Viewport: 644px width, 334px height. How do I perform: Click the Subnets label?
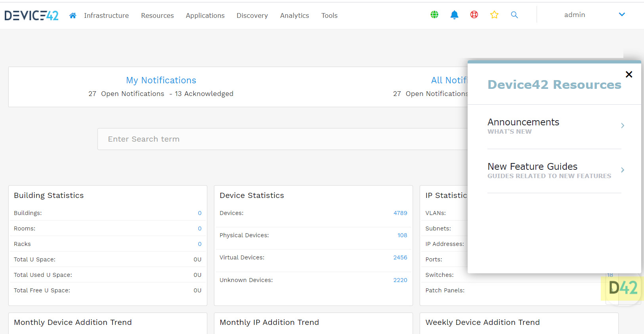[x=438, y=228]
